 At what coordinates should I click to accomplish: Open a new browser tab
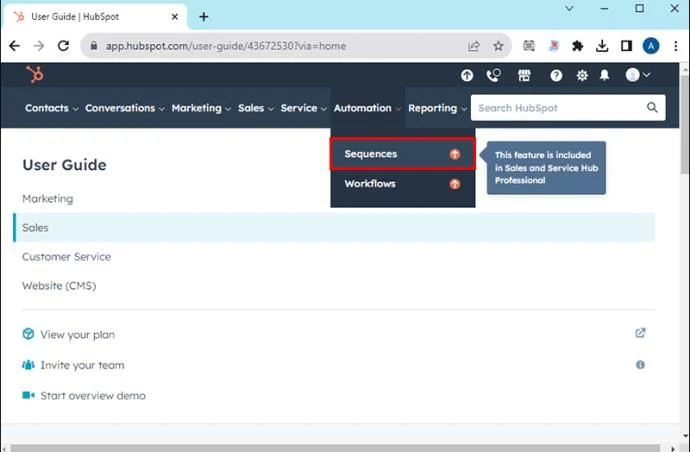pyautogui.click(x=203, y=17)
